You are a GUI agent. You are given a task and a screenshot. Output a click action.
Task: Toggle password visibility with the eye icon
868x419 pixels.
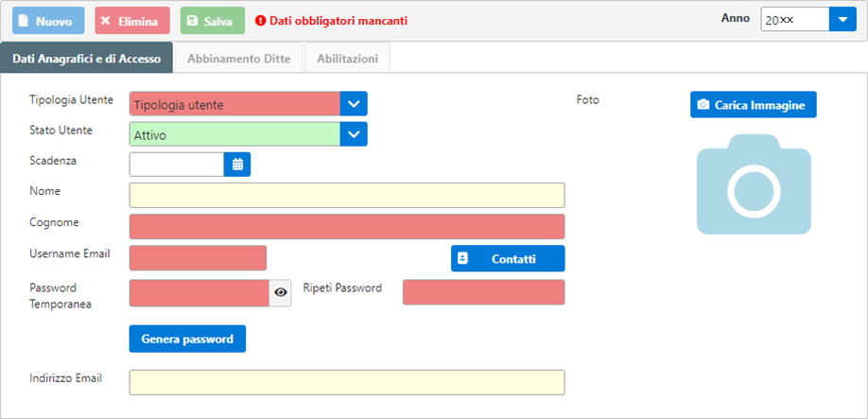click(x=281, y=293)
